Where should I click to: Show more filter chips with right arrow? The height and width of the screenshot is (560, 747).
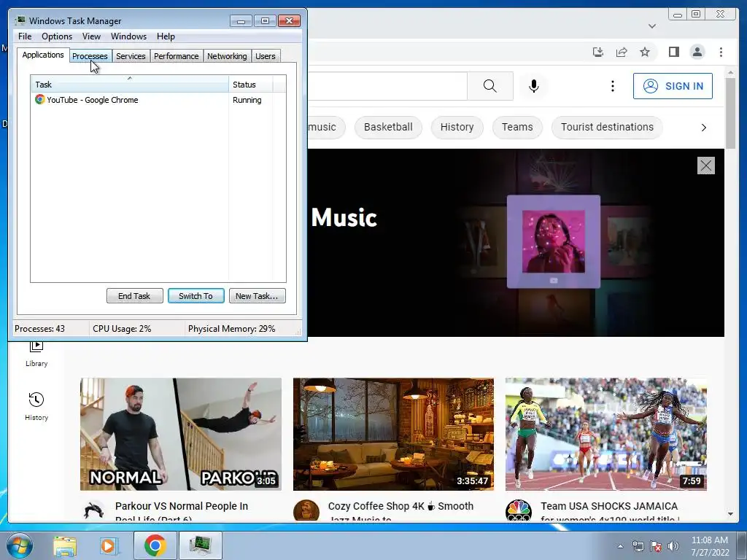coord(704,128)
